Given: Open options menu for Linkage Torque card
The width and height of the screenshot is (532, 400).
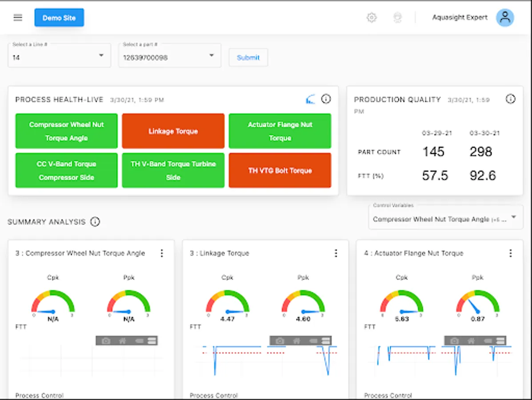Looking at the screenshot, I should tap(336, 253).
